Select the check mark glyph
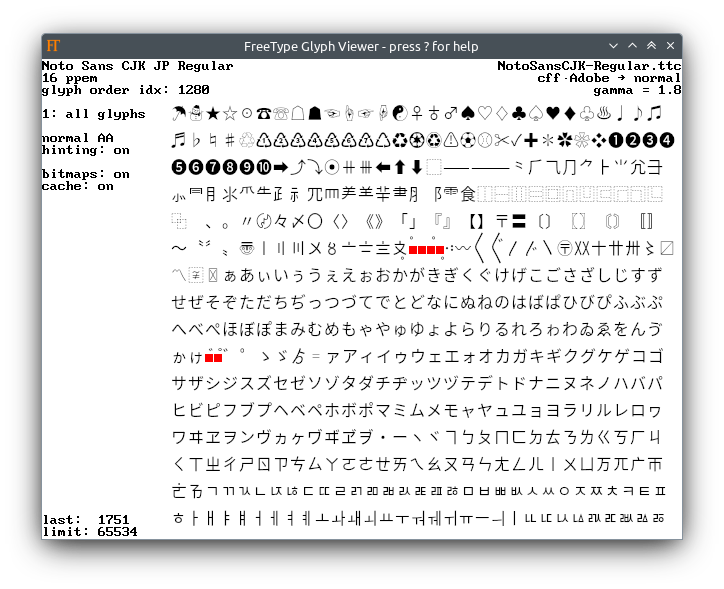This screenshot has width=724, height=589. [x=517, y=140]
